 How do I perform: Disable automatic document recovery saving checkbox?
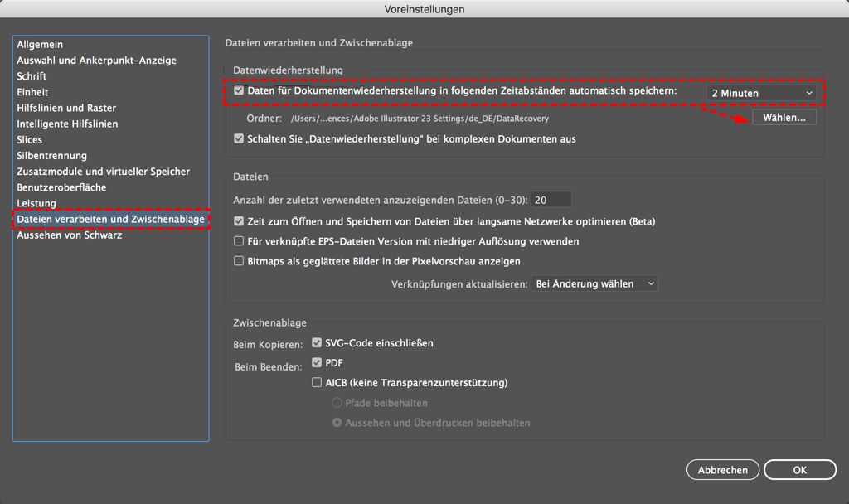pos(239,90)
